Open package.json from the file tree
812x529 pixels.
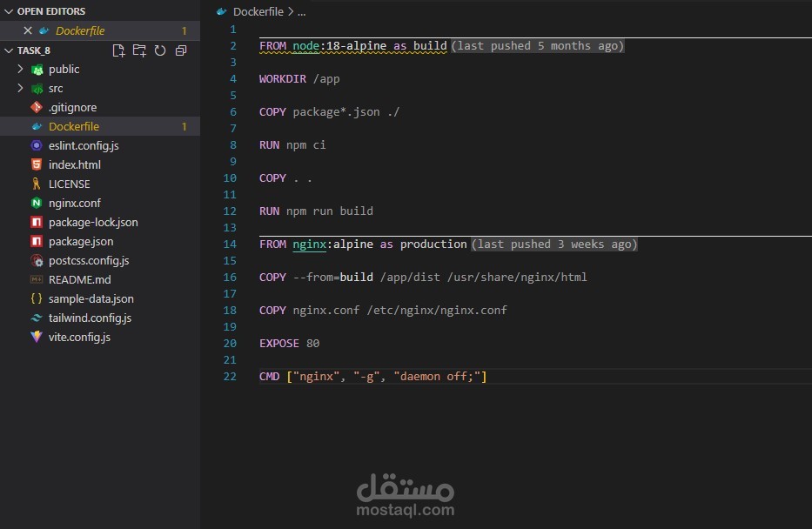click(x=81, y=241)
